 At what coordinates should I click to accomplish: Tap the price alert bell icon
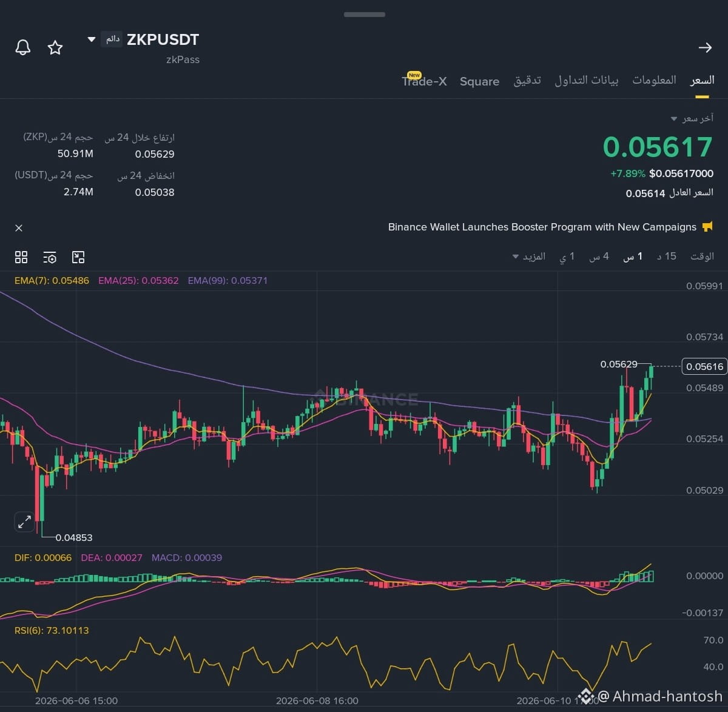(x=23, y=47)
